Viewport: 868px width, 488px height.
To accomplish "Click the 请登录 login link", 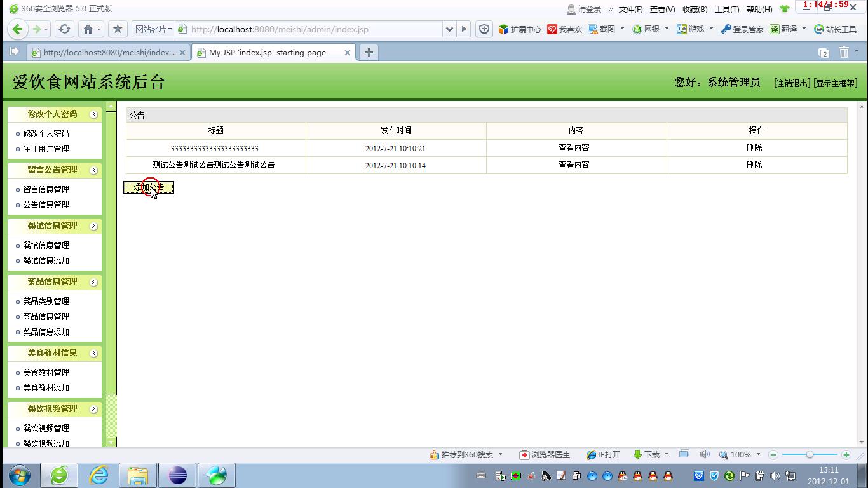I will 590,9.
